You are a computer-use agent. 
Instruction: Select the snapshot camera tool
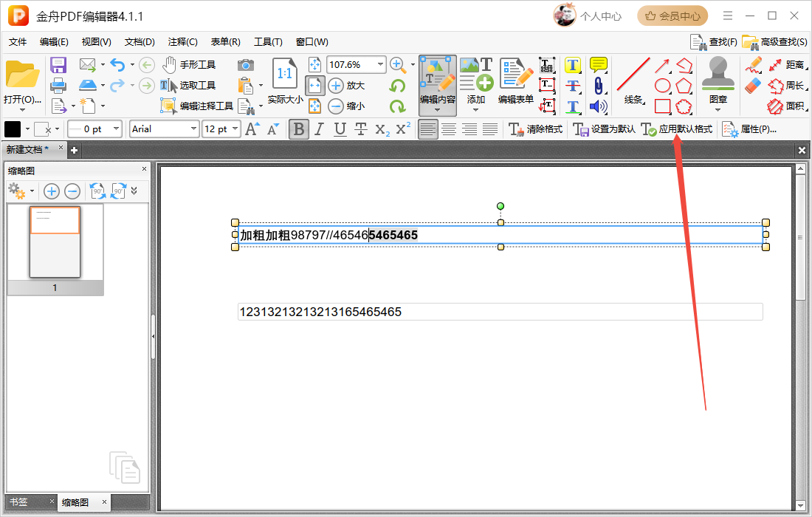(x=246, y=65)
